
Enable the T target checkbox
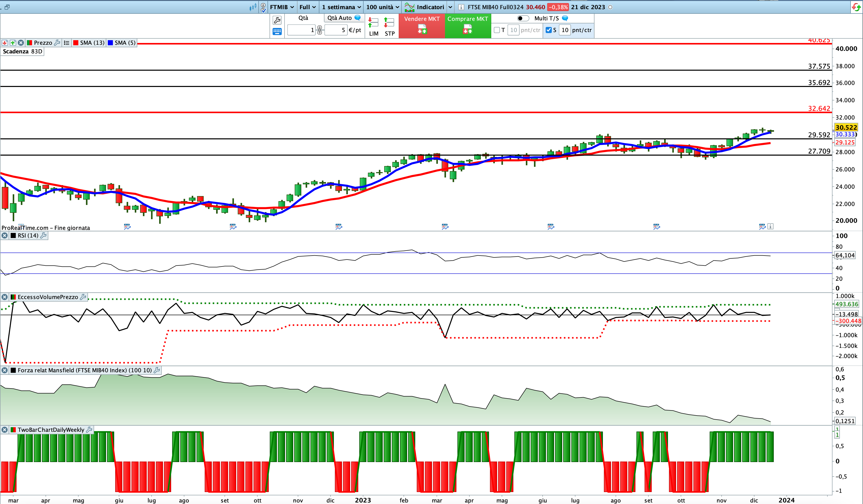click(497, 30)
